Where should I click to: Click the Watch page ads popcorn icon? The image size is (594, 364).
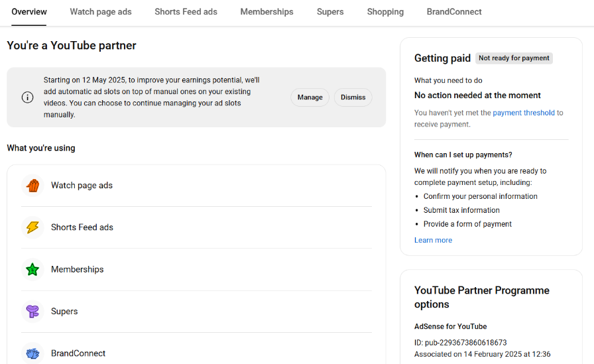click(32, 186)
